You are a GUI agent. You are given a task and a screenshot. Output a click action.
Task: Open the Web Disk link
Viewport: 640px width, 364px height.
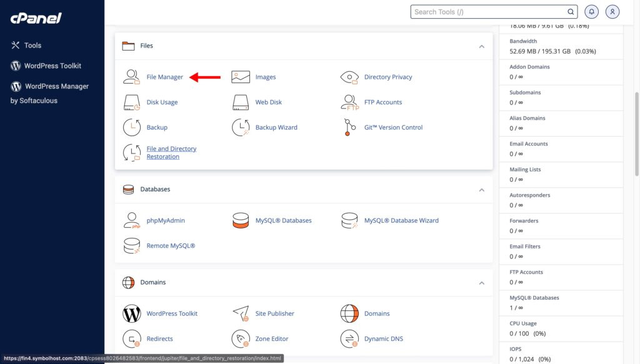(x=269, y=102)
